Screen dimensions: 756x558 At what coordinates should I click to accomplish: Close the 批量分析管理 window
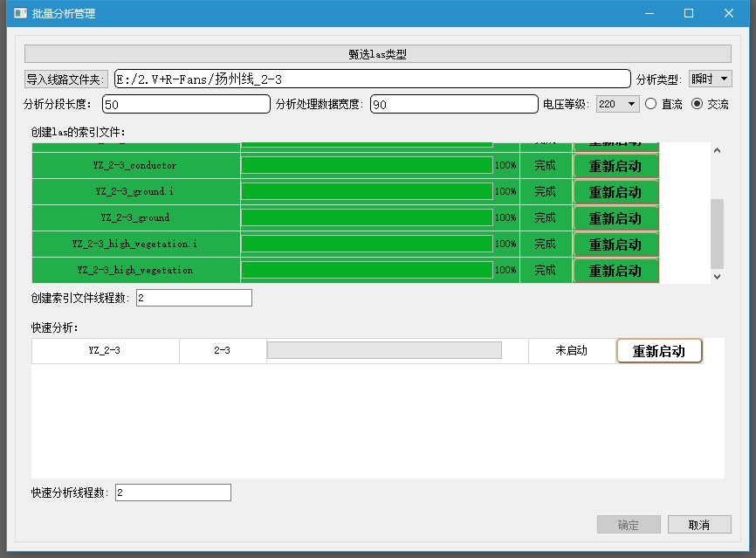coord(729,13)
